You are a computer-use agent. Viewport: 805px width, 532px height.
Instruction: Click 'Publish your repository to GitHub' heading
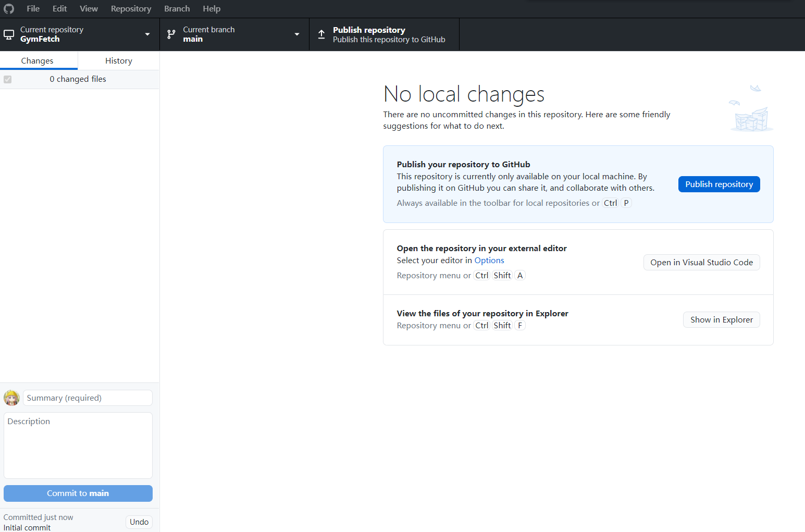point(464,165)
